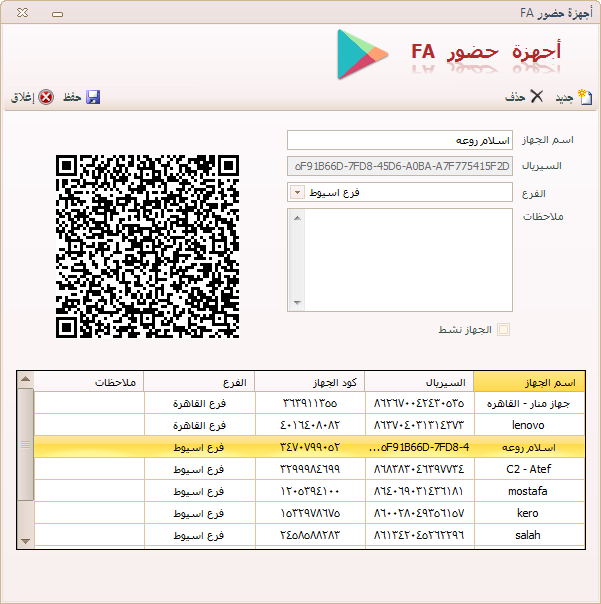601x604 pixels.
Task: Sort by device name (اسم الجهاز) column header
Action: [529, 382]
